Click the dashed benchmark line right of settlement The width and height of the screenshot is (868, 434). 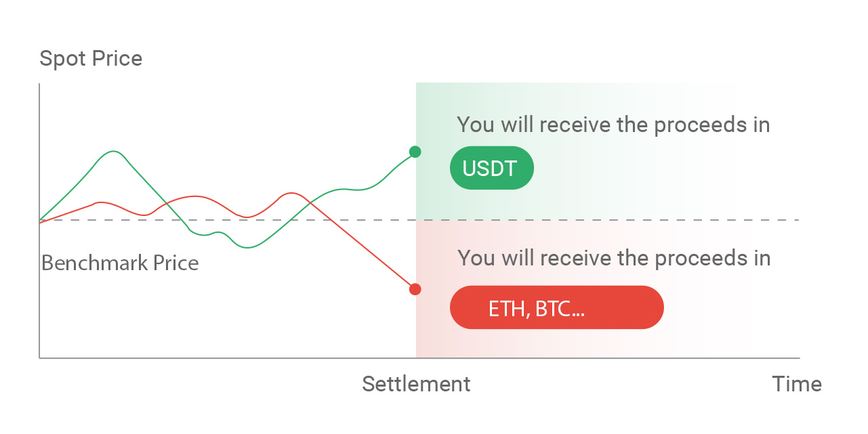[608, 220]
